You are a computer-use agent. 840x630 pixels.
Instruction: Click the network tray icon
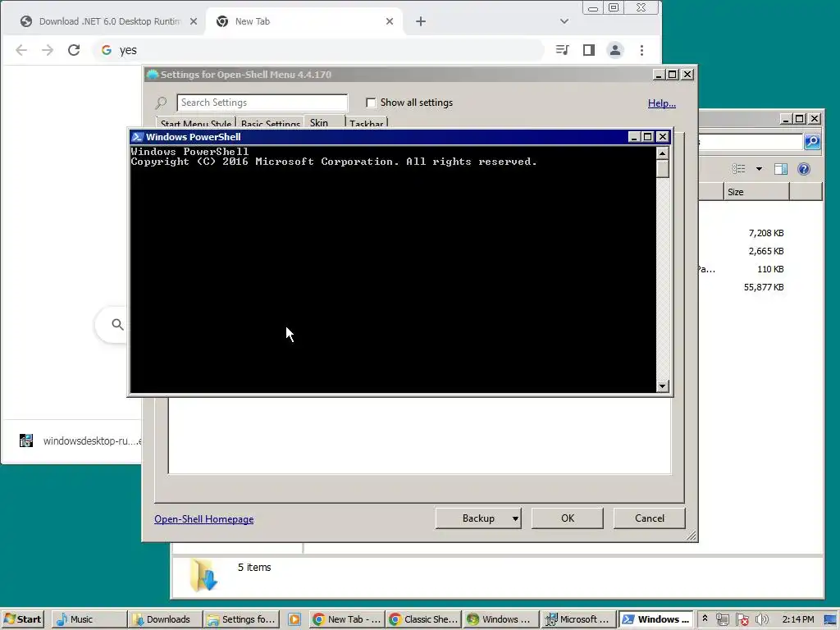(722, 620)
